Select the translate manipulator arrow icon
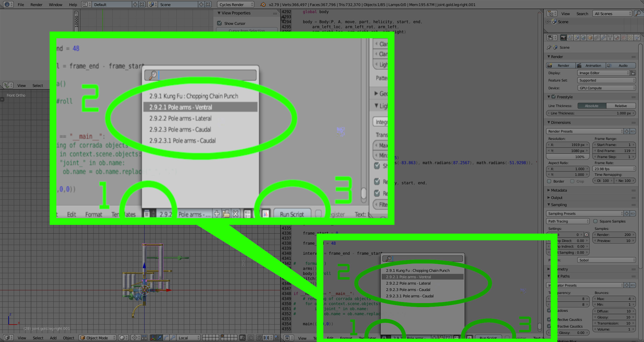This screenshot has width=644, height=342. point(160,338)
